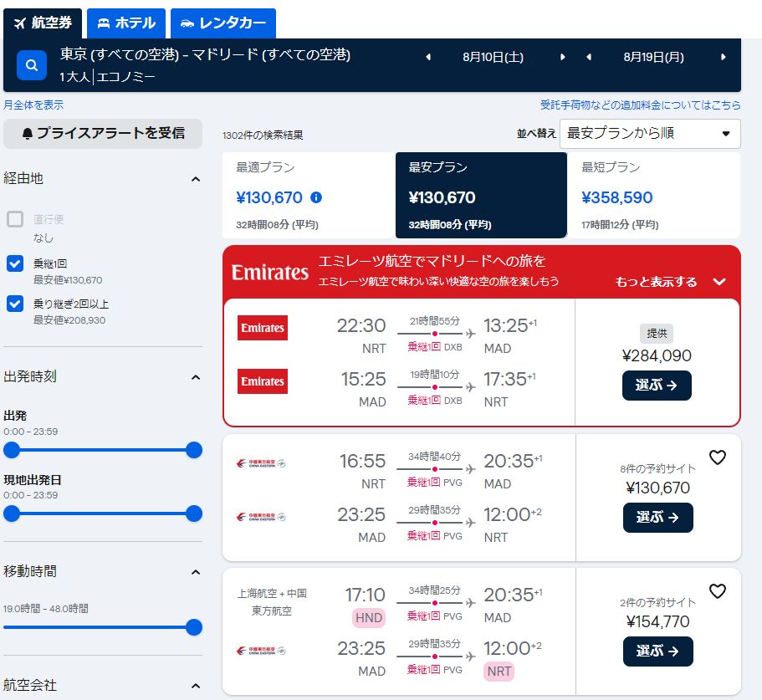This screenshot has width=762, height=700.
Task: Go to previous departure date arrow
Action: (428, 57)
